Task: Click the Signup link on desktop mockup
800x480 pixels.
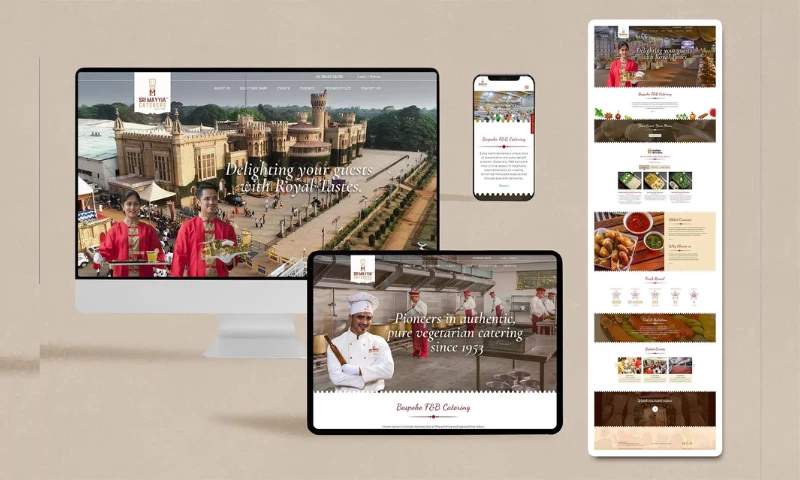Action: pyautogui.click(x=375, y=77)
